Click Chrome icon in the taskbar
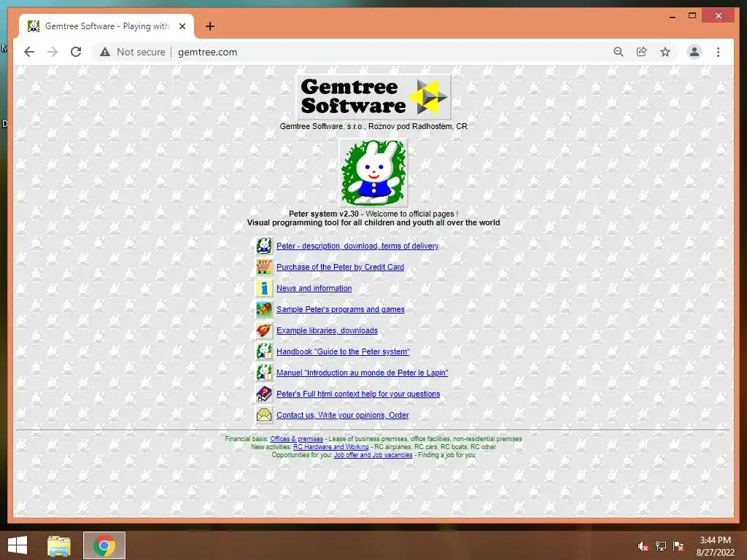The height and width of the screenshot is (560, 747). [x=104, y=545]
